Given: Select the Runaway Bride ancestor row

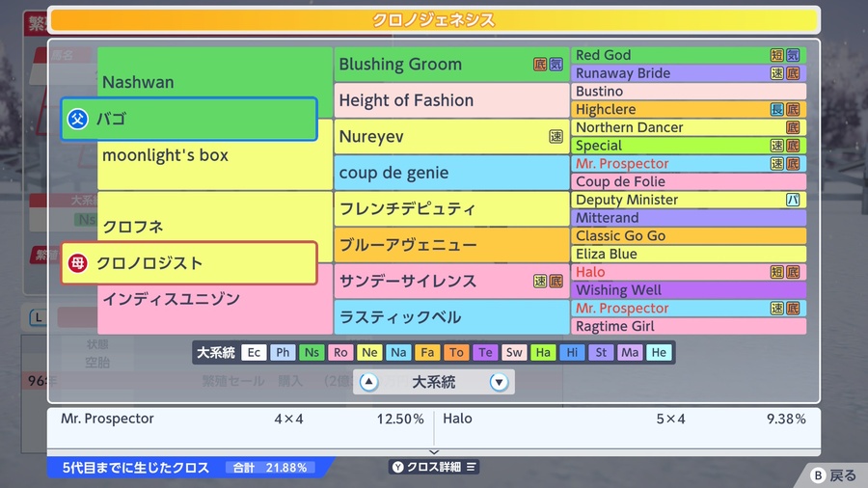Looking at the screenshot, I should click(688, 73).
